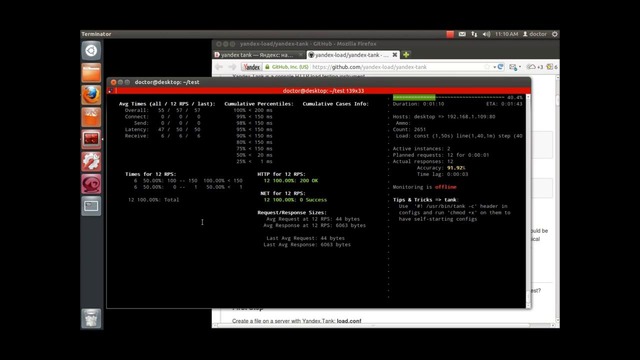Open a new Firefox tab with plus button

point(406,55)
